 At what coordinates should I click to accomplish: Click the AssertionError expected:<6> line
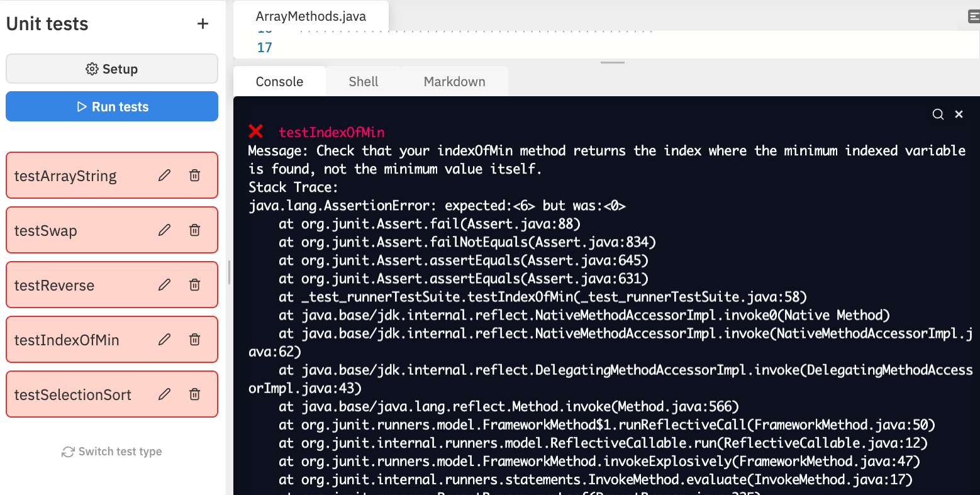tap(437, 206)
